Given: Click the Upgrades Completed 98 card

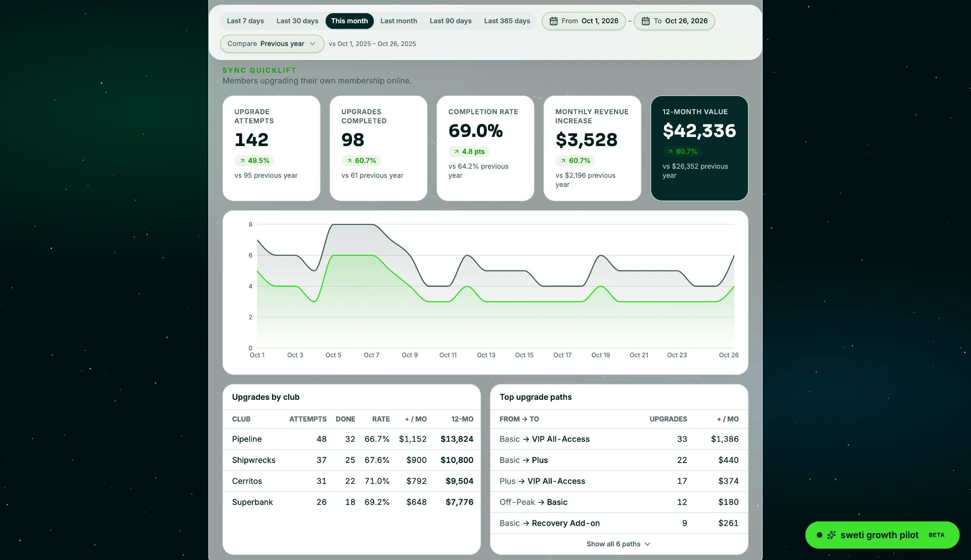Looking at the screenshot, I should tap(378, 148).
